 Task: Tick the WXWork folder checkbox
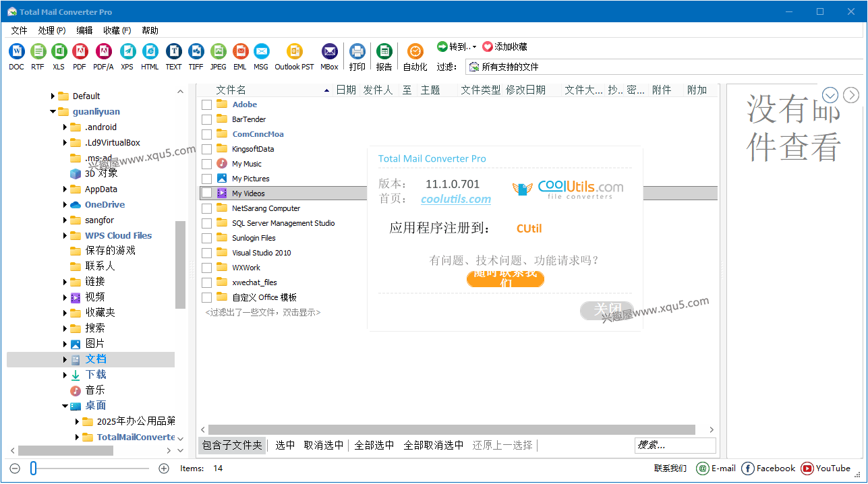206,268
